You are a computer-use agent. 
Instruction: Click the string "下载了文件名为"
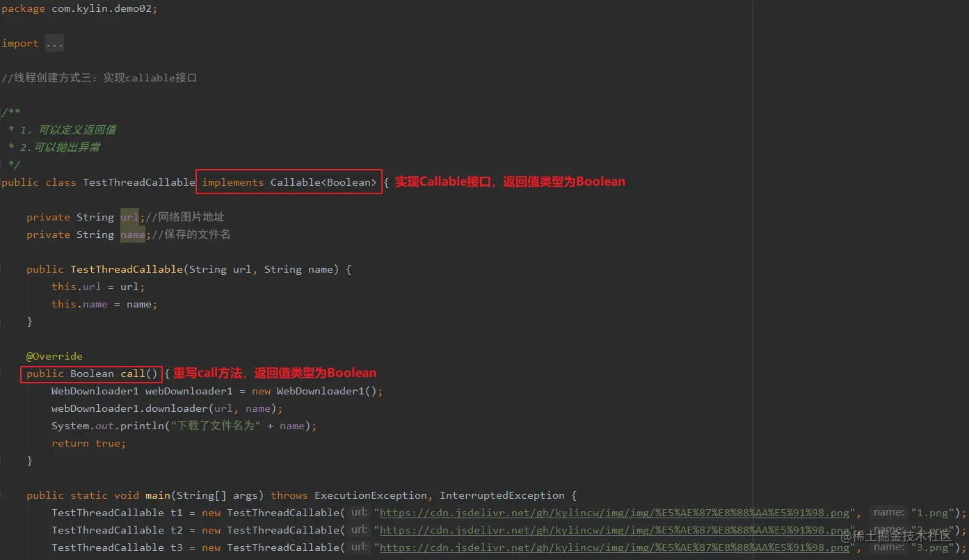[x=216, y=426]
